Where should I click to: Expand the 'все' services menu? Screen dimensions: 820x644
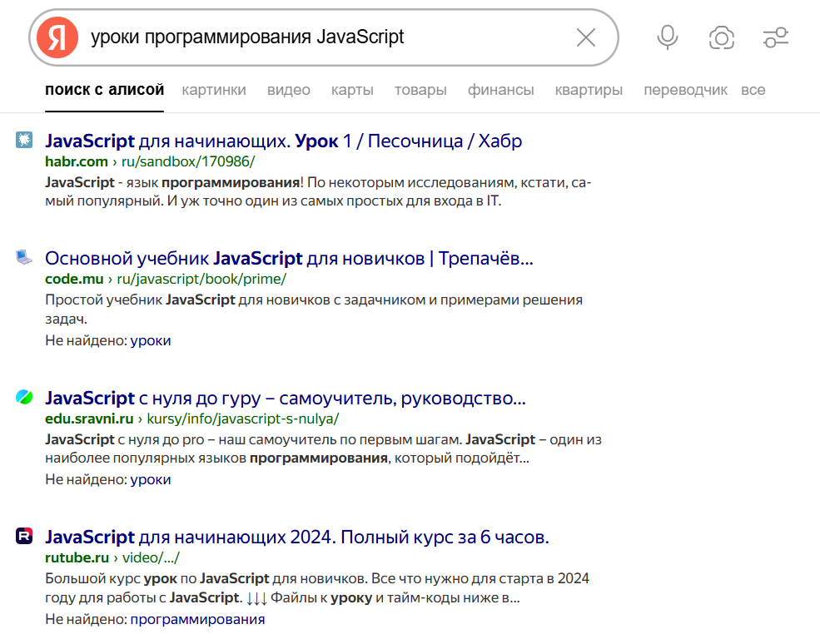pyautogui.click(x=753, y=90)
